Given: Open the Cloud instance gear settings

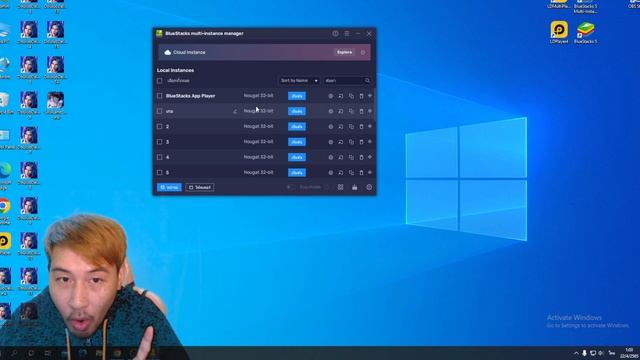Looking at the screenshot, I should point(363,52).
